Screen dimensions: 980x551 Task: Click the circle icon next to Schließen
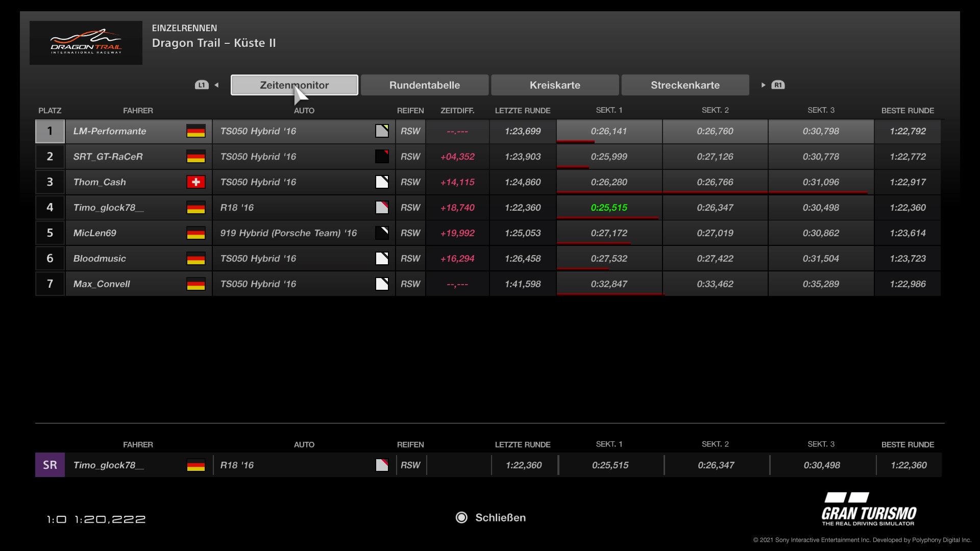pyautogui.click(x=461, y=518)
